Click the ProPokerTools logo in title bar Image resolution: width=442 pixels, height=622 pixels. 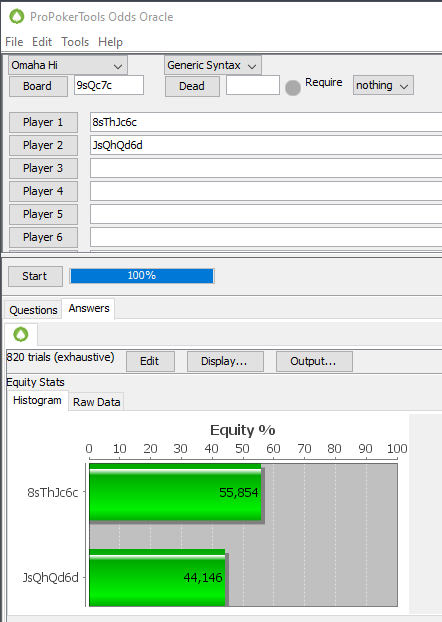(17, 17)
